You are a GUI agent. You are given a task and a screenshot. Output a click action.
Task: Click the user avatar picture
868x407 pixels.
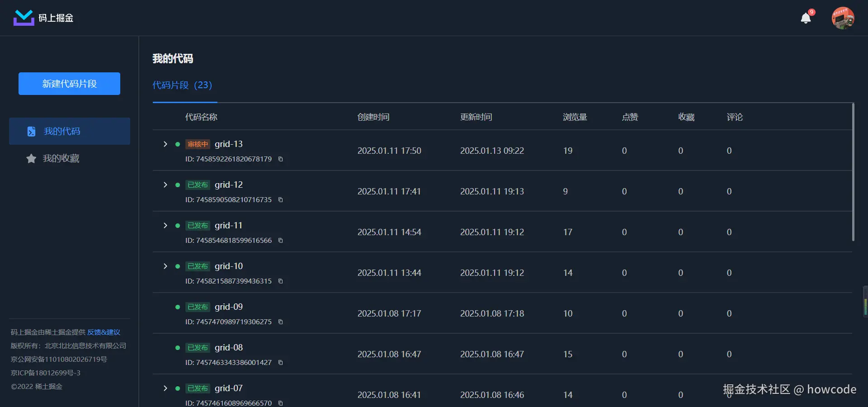pyautogui.click(x=843, y=18)
